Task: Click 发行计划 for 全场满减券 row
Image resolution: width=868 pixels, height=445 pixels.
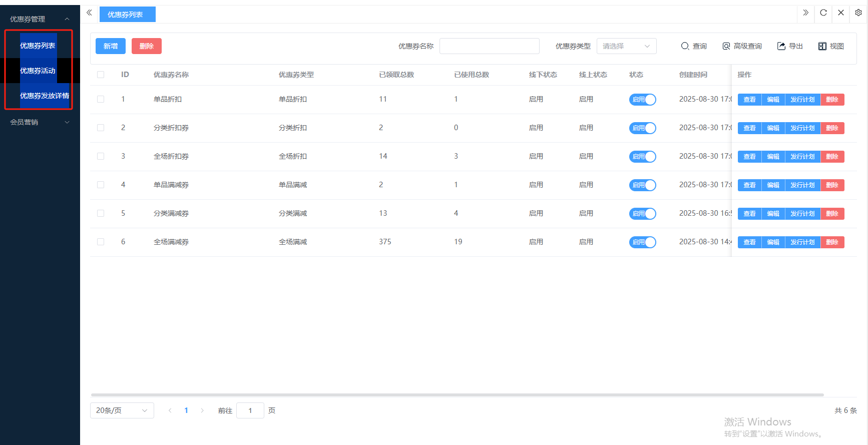Action: tap(802, 242)
